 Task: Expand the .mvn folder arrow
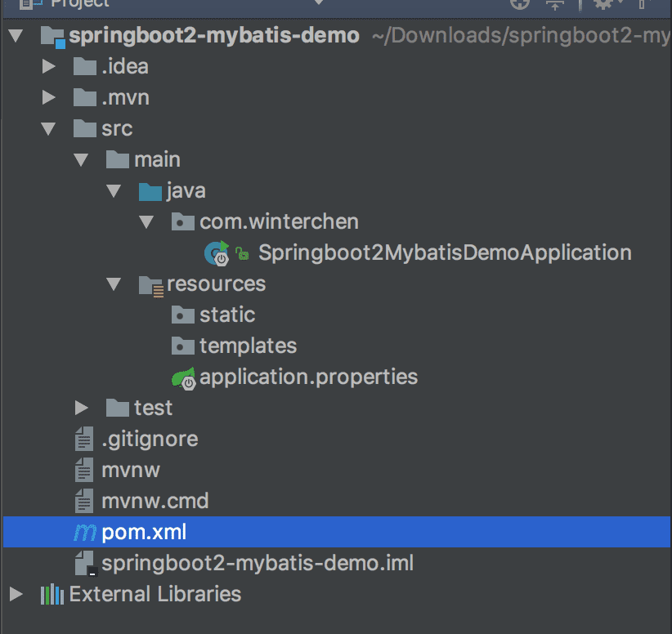(x=48, y=98)
